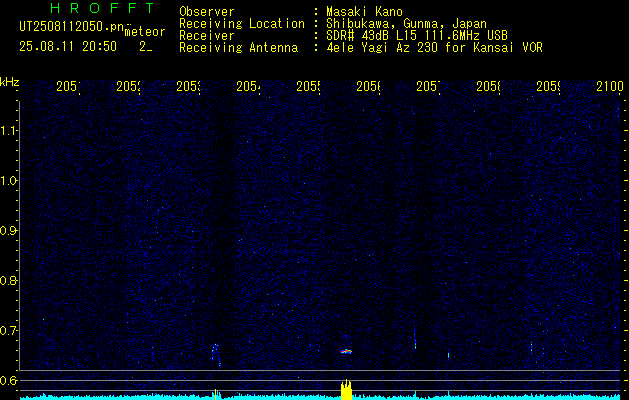Select antenna text 4ele Yagi Az 230 for Kansai VOR

coord(434,48)
